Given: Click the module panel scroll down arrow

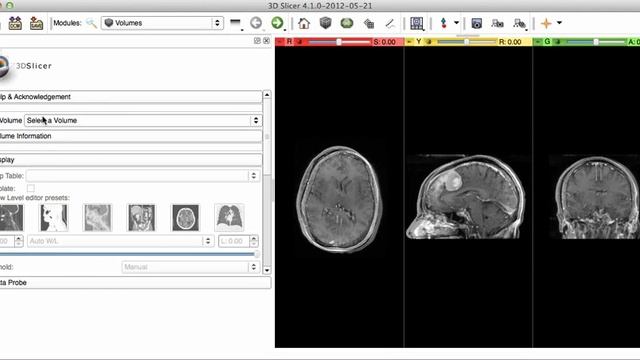Looking at the screenshot, I should 267,270.
